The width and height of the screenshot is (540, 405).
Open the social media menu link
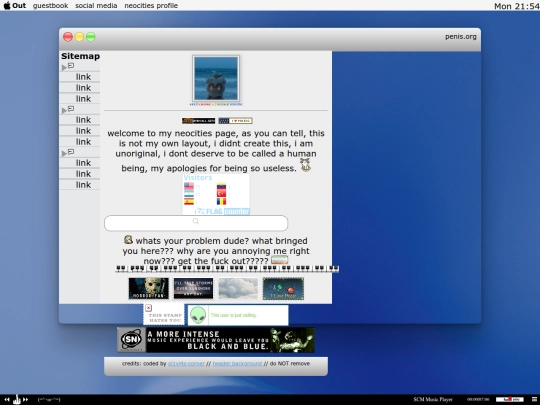pos(96,6)
